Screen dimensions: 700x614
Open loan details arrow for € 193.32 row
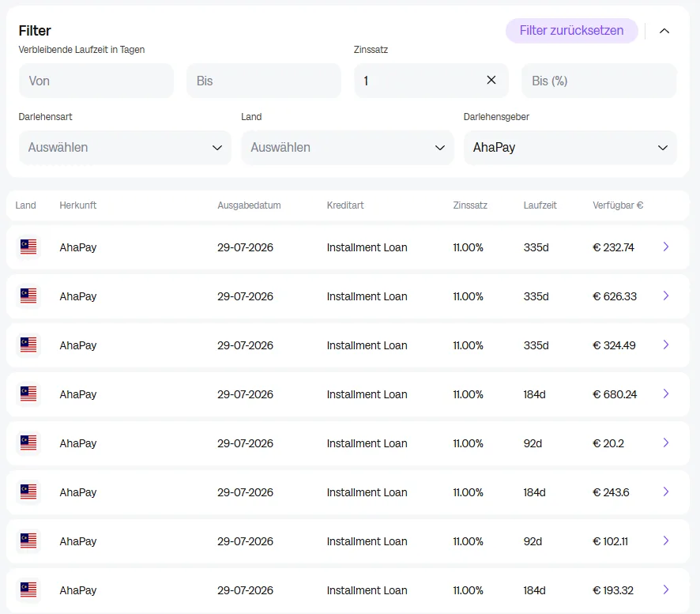coord(665,590)
